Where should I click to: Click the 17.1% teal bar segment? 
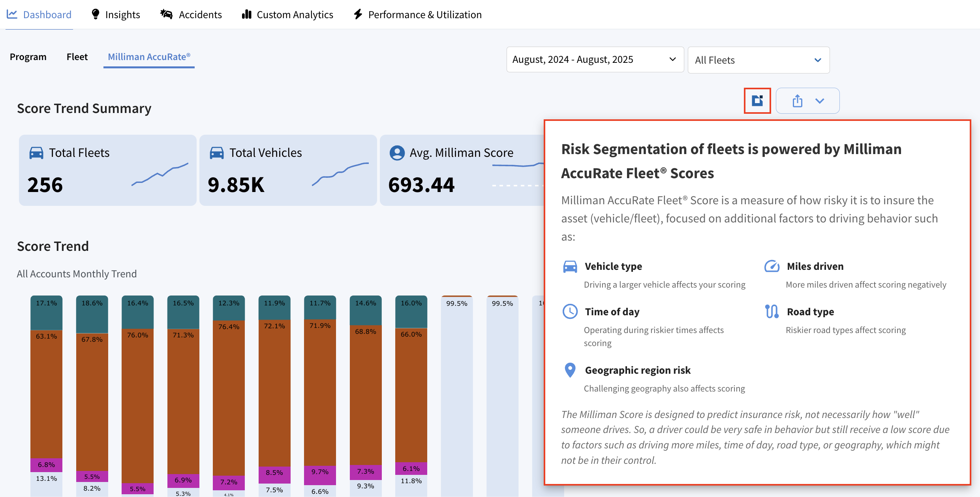(x=47, y=313)
